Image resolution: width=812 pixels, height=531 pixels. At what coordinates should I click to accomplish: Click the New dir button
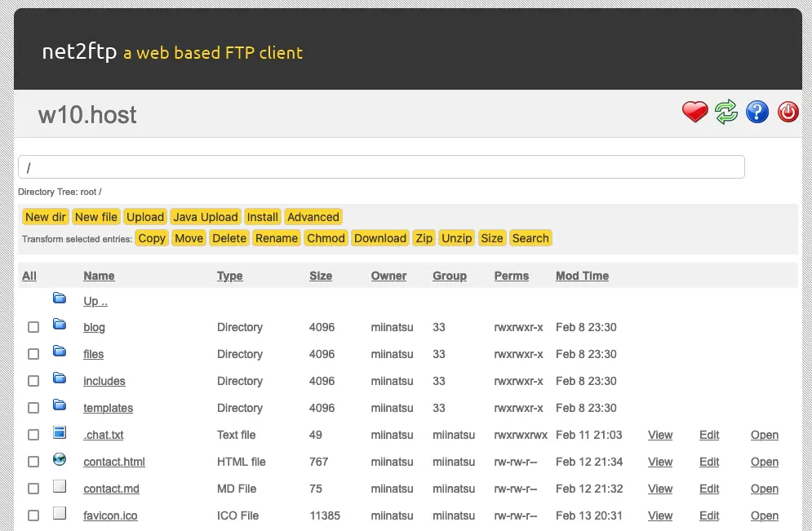pos(46,217)
